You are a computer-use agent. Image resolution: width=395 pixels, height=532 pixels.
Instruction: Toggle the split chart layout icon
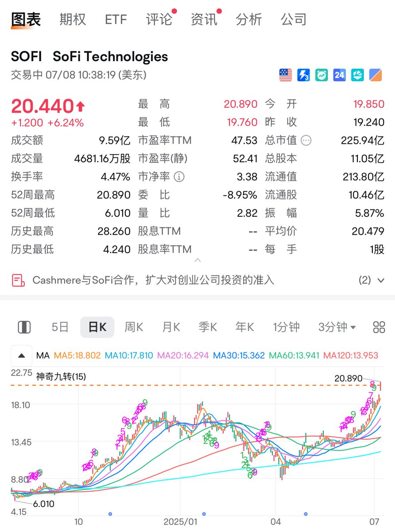coord(24,328)
